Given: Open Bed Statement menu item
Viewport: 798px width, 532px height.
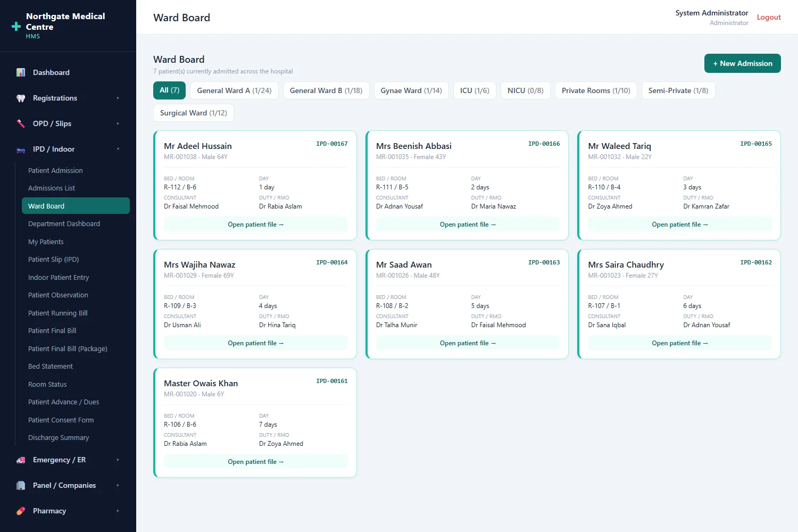Looking at the screenshot, I should tap(76, 367).
